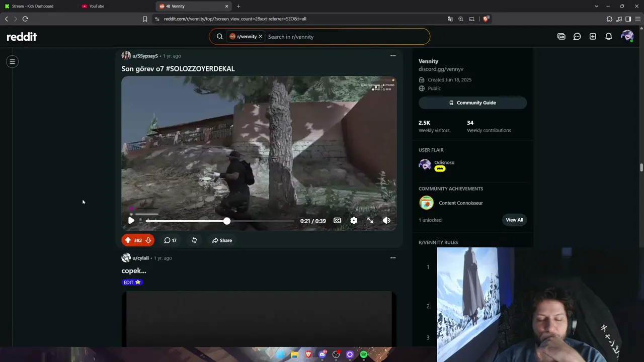The image size is (644, 362).
Task: Click the webcam overlay thumbnail
Action: pos(540,305)
